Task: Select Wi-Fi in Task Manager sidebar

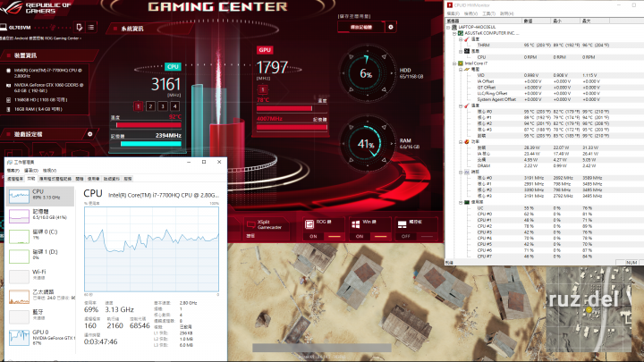Action: tap(40, 276)
